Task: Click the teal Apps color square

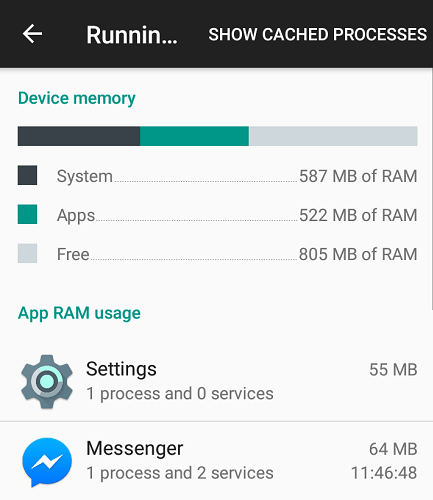Action: pos(27,214)
